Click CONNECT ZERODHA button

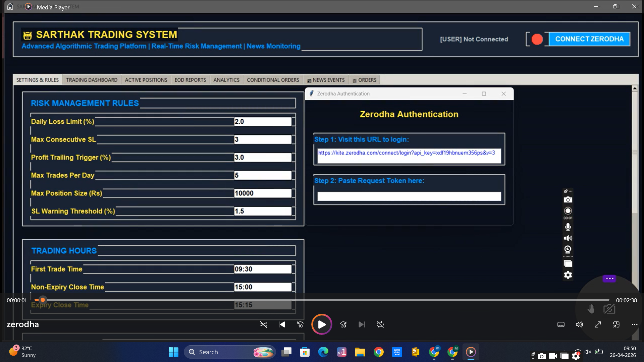pos(589,39)
